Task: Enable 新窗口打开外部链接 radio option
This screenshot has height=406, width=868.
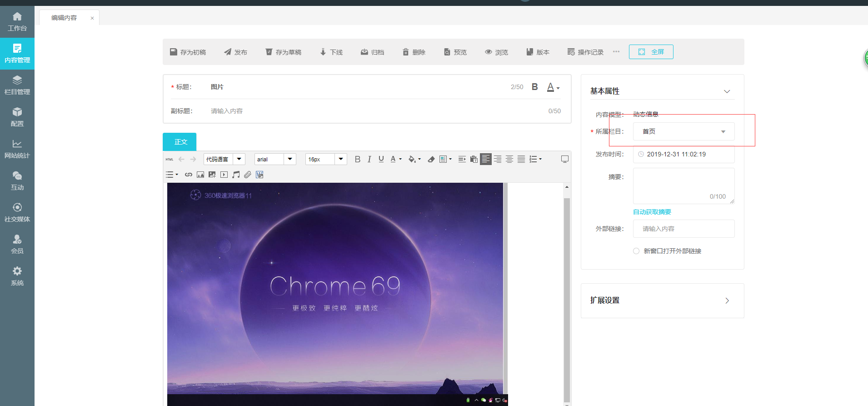Action: tap(636, 251)
